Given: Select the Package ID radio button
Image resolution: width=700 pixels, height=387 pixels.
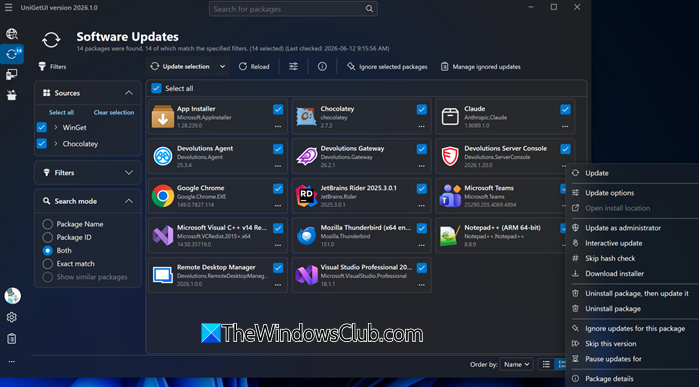Looking at the screenshot, I should point(47,237).
